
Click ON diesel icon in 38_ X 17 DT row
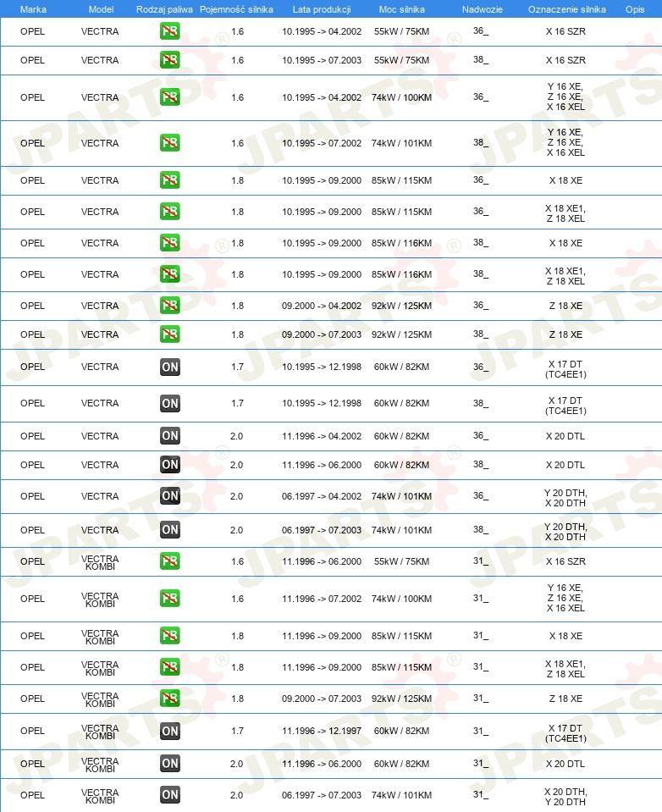[170, 403]
